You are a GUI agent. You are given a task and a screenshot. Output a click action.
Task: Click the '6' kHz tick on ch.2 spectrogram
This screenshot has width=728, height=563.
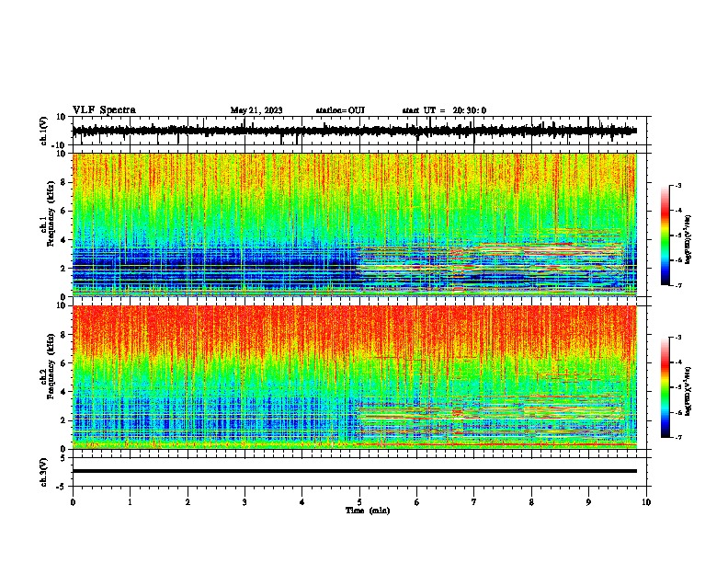[63, 363]
